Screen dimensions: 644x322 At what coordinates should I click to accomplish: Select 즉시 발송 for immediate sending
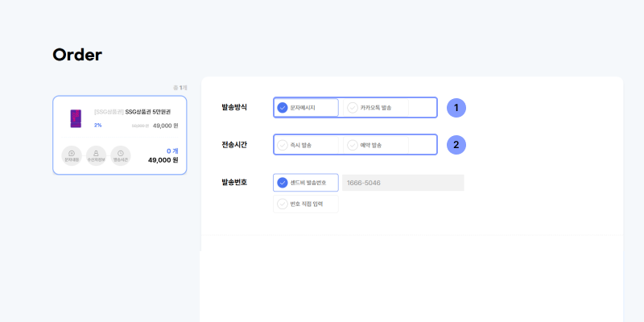306,145
